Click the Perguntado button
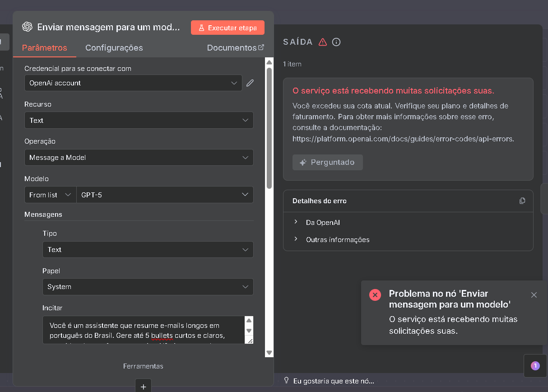The width and height of the screenshot is (548, 392). coord(328,162)
